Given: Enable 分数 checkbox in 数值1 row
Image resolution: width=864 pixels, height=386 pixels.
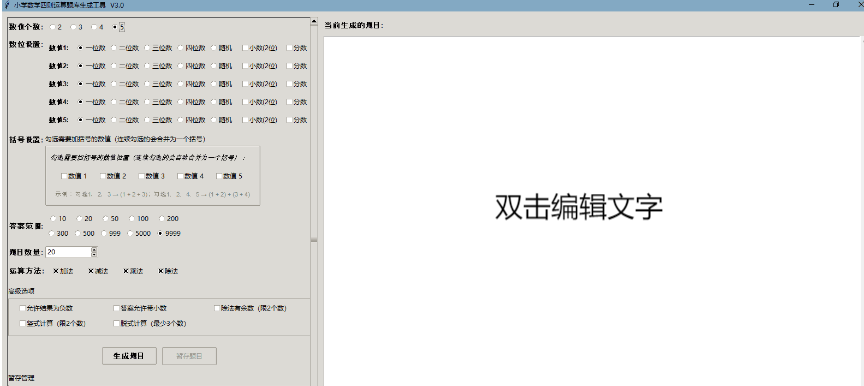Looking at the screenshot, I should pos(289,48).
